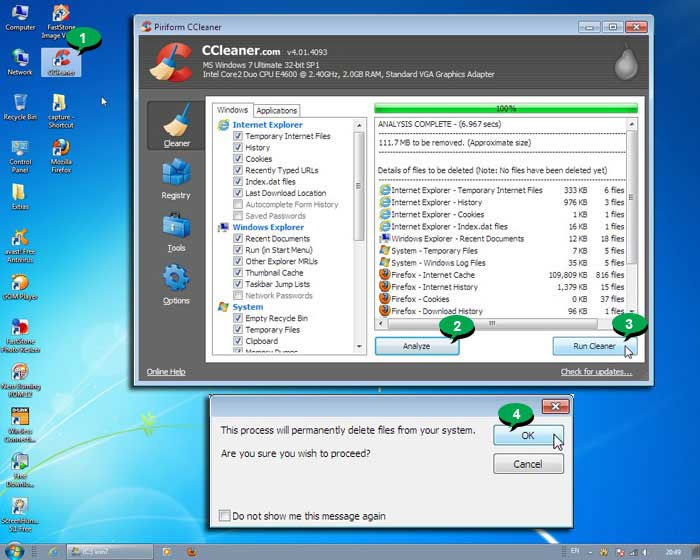Select Firefox - Internet Cache result row
The width and height of the screenshot is (700, 560).
pos(501,275)
